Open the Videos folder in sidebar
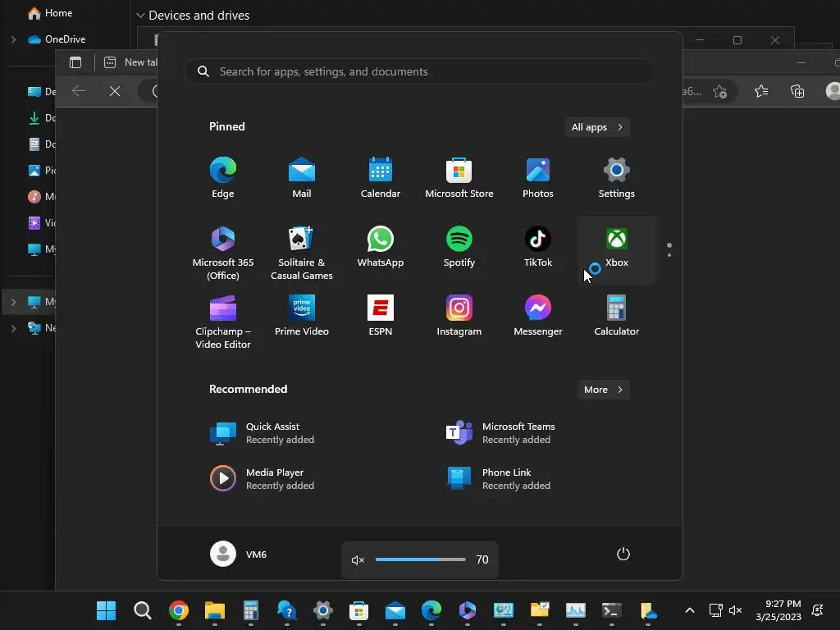The height and width of the screenshot is (630, 840). [x=40, y=223]
